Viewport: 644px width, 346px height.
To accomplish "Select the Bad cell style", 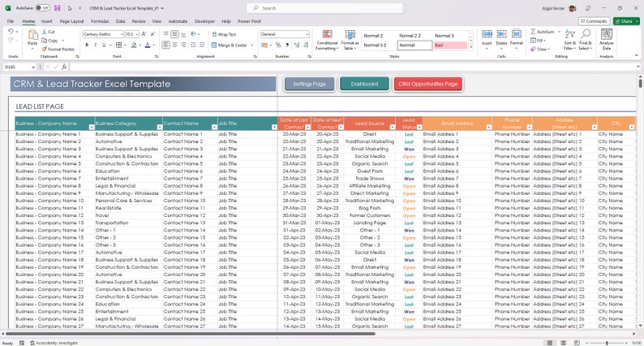I will point(450,45).
